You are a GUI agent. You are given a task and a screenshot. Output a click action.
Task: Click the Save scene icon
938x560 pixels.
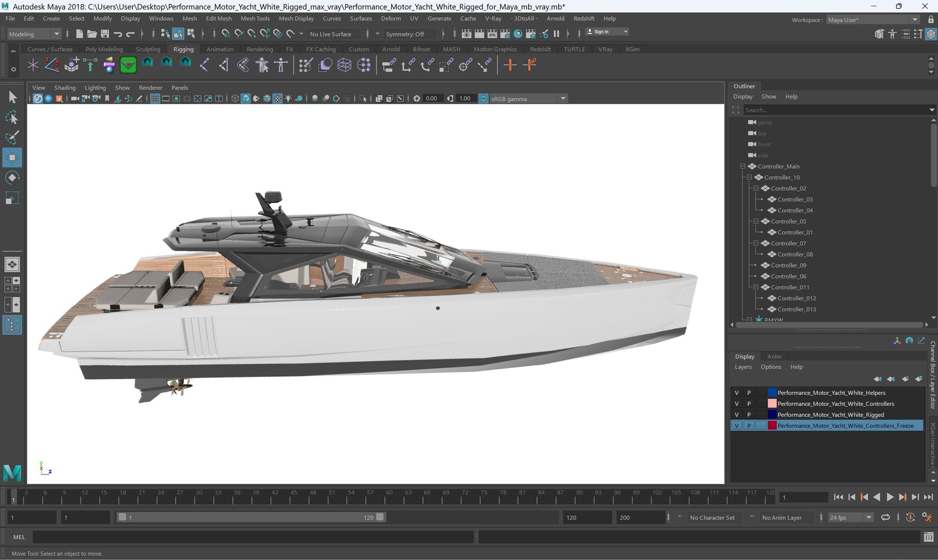tap(105, 34)
